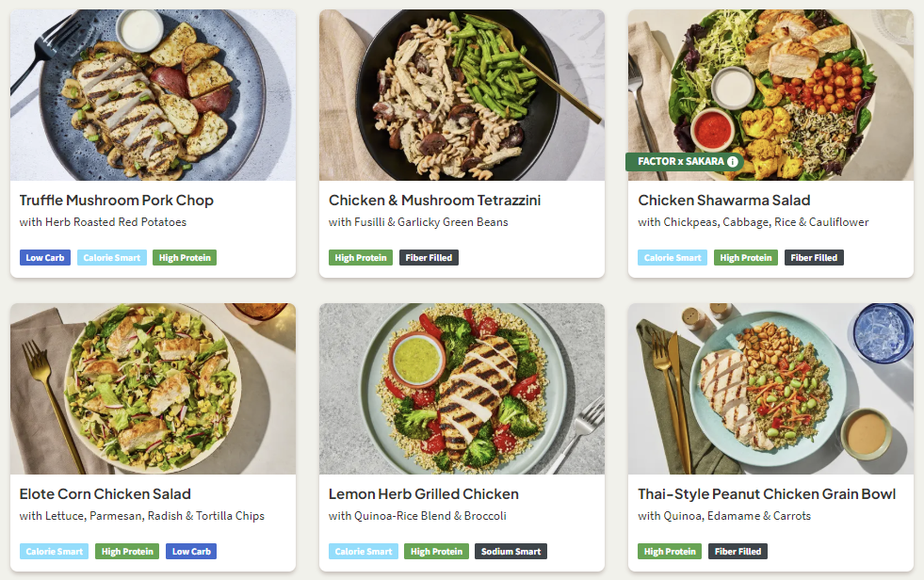Click Low Carb tag on Truffle Mushroom Pork Chop

coord(47,258)
